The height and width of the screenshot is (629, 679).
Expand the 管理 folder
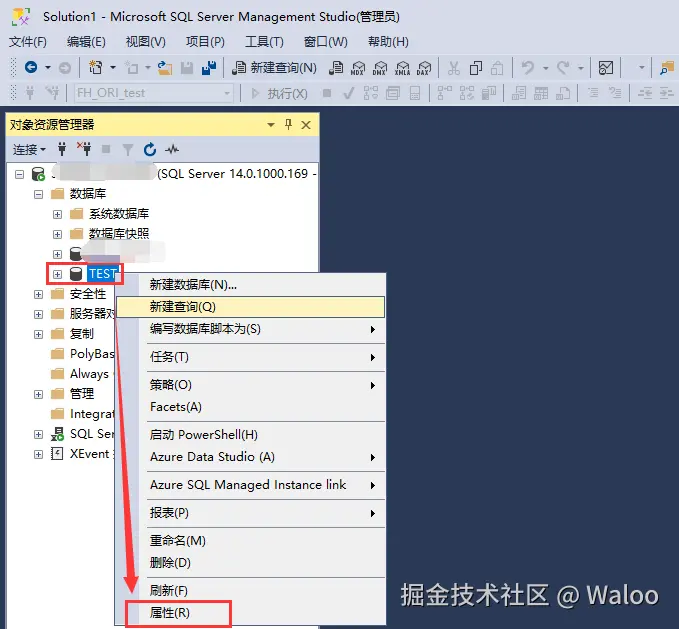click(39, 394)
